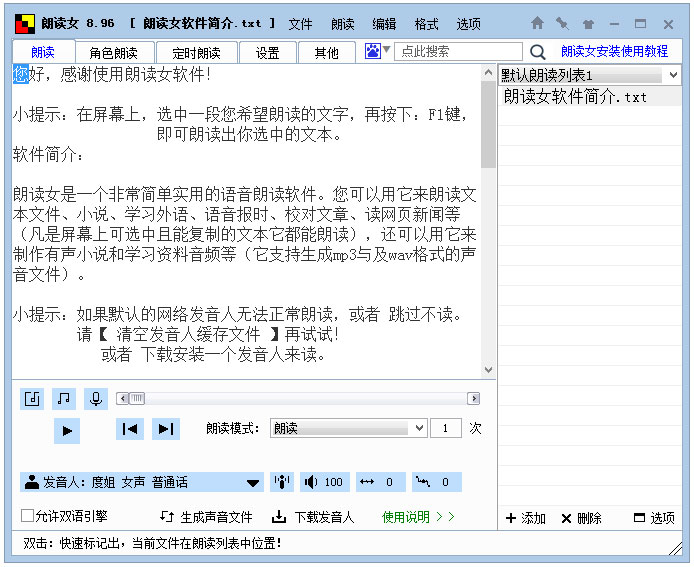Click 生成声音文件 button
Screen dimensions: 694x567
206,517
